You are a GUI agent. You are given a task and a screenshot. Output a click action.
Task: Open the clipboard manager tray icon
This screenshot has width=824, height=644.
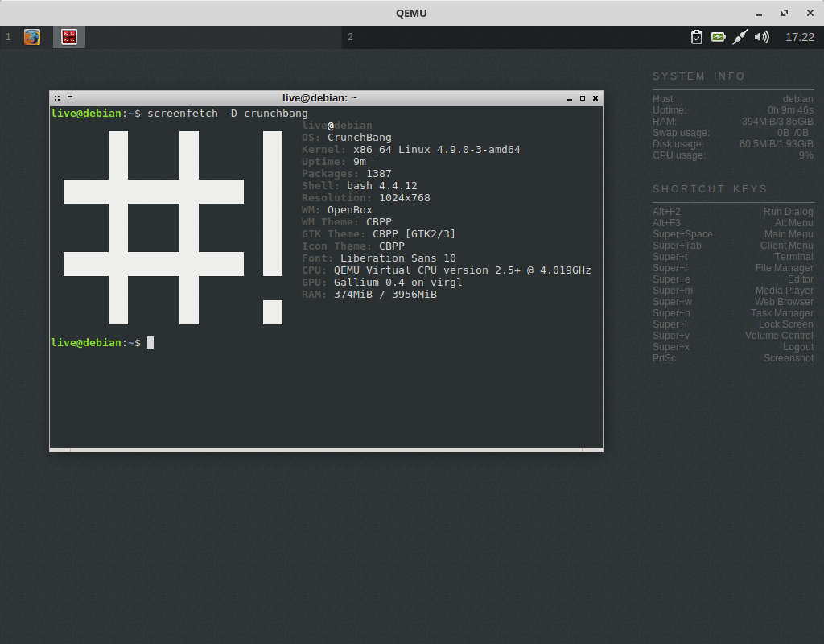[x=696, y=37]
